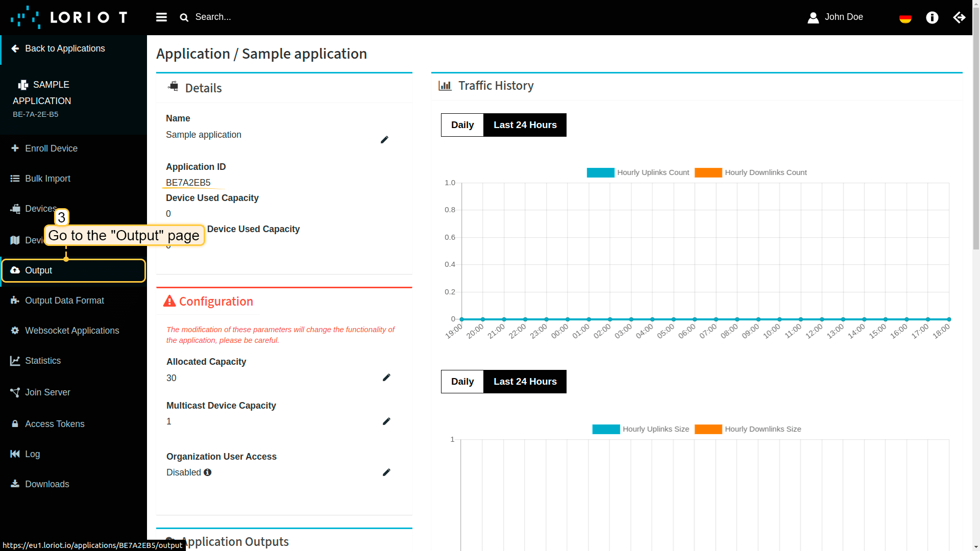Go Back to Applications
This screenshot has width=980, height=551.
pos(65,48)
